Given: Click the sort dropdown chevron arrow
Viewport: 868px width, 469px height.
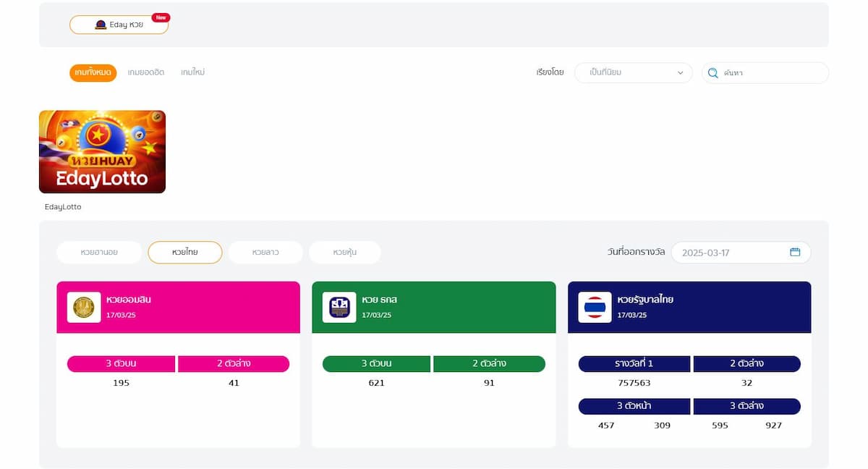Looking at the screenshot, I should click(680, 73).
